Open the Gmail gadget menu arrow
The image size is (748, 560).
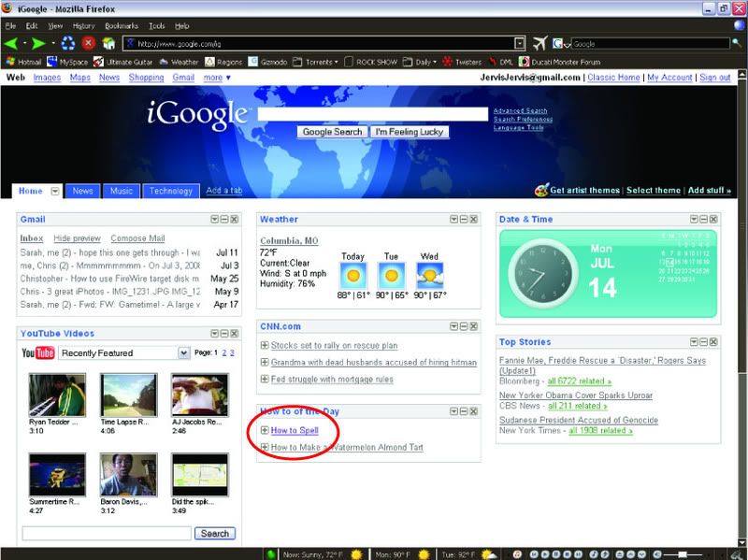click(x=215, y=220)
